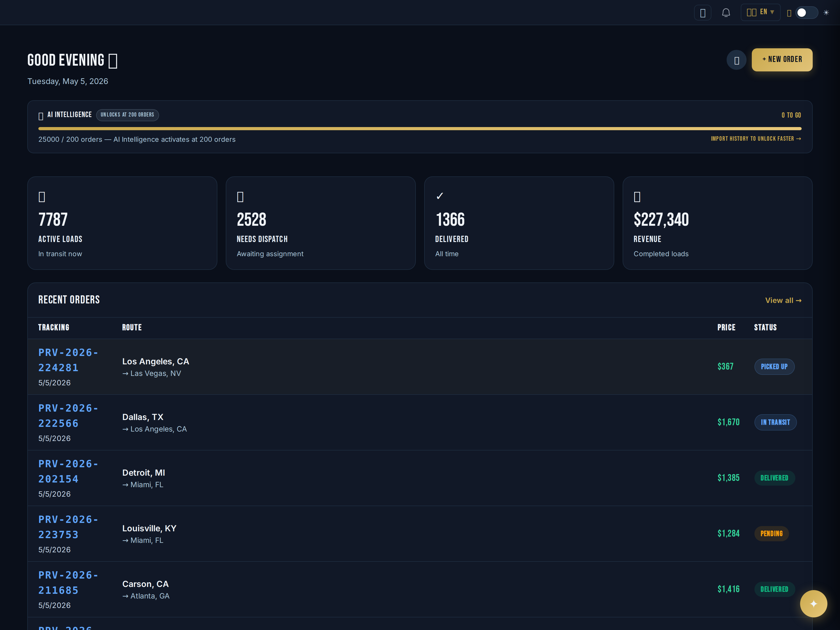Open the gold sparkle assistant button
Image resolution: width=840 pixels, height=630 pixels.
(x=813, y=604)
